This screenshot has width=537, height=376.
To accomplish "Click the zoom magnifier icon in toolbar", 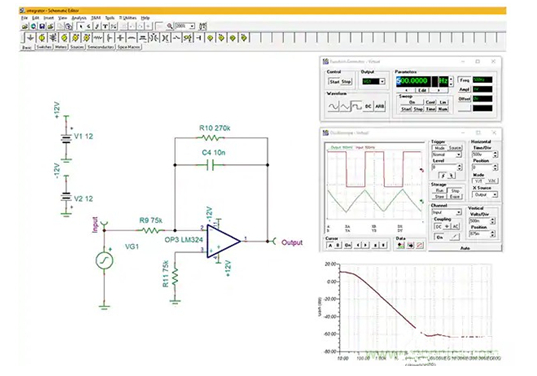I will coord(170,26).
